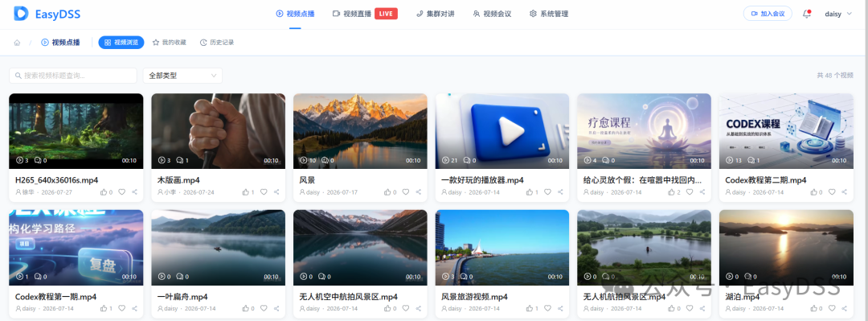Click the Codex教程第一期.mp4 title
This screenshot has height=321, width=868.
point(56,297)
